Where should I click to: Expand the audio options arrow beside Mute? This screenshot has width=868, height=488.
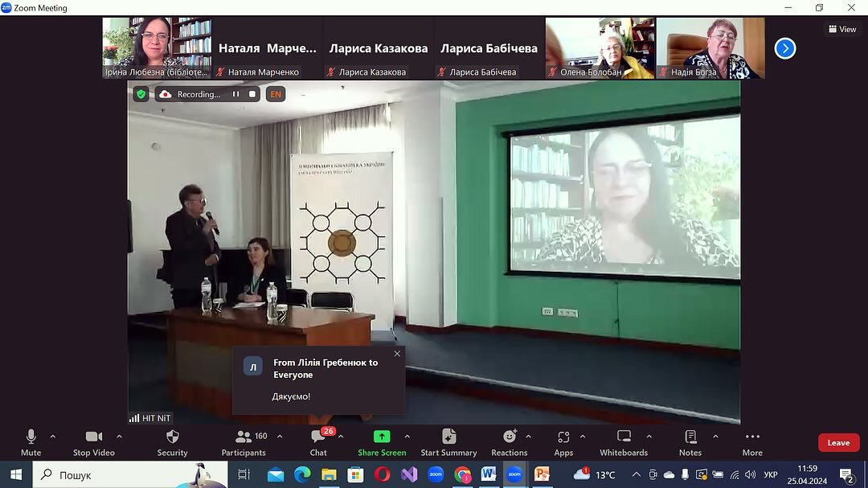click(52, 437)
